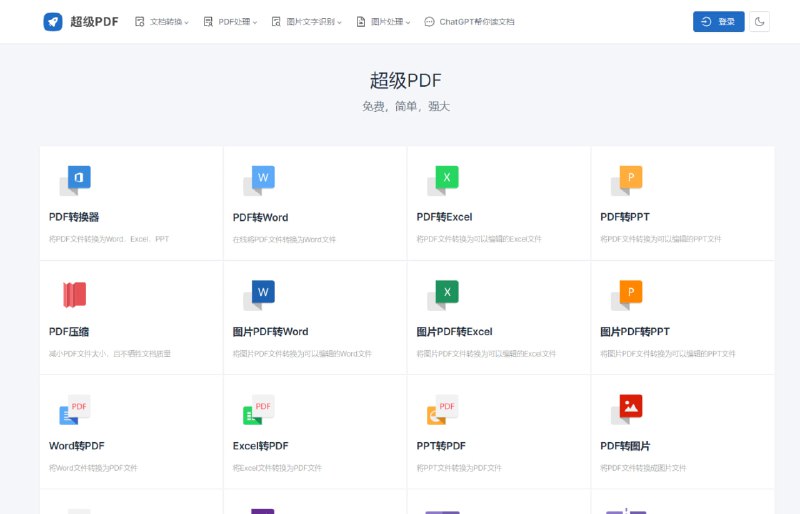The width and height of the screenshot is (800, 514).
Task: Click the 图片PDF转Word dark-blue W icon
Action: (259, 295)
